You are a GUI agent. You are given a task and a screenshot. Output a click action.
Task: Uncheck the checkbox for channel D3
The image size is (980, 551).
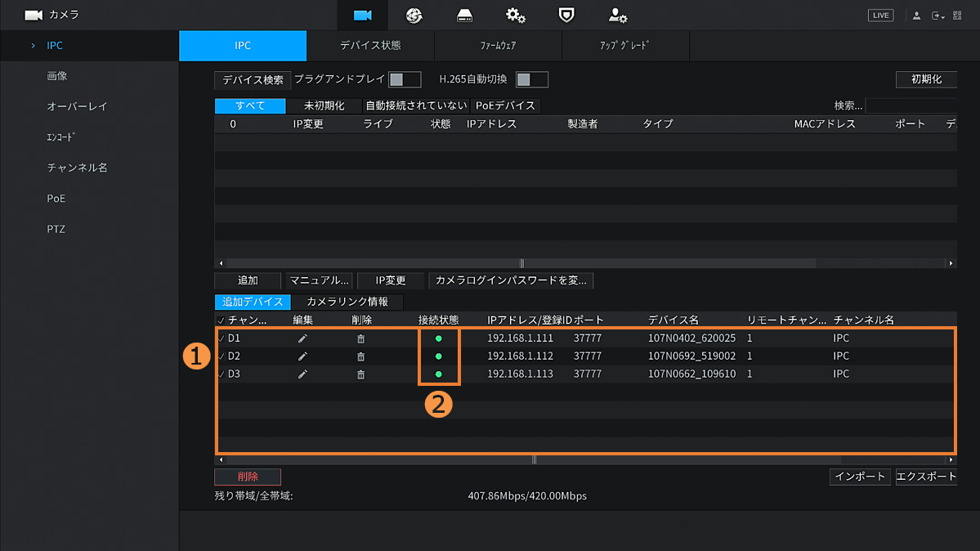[x=221, y=374]
